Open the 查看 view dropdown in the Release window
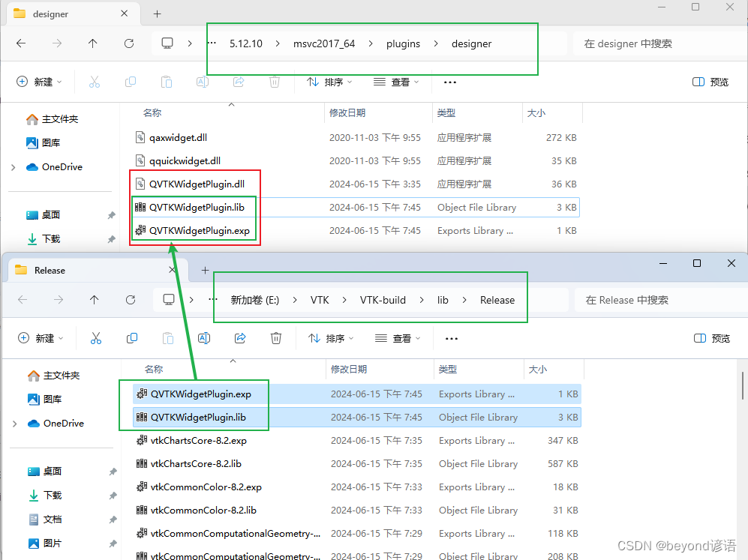 pos(398,338)
